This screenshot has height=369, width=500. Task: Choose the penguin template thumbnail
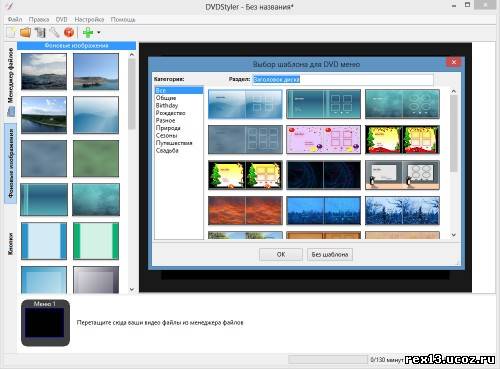click(402, 175)
